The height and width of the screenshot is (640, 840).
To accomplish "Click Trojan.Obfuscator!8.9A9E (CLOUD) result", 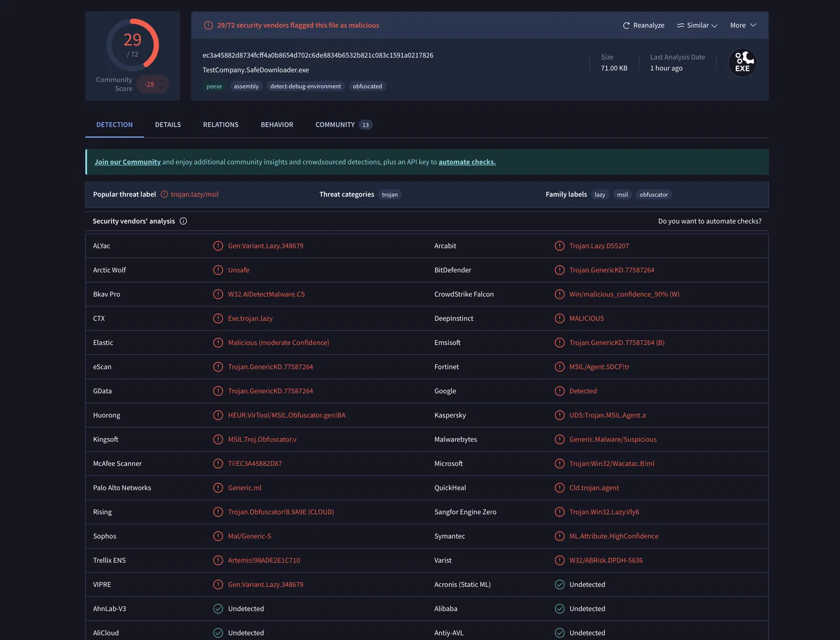I will pos(281,512).
